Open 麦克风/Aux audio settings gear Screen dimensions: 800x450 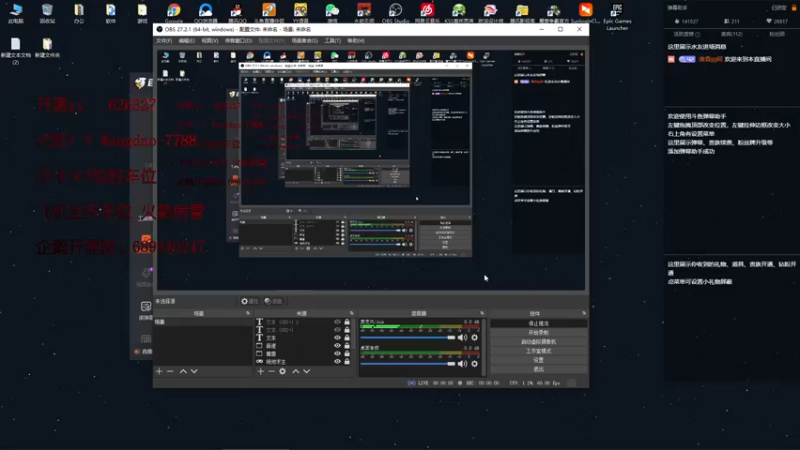pyautogui.click(x=474, y=338)
